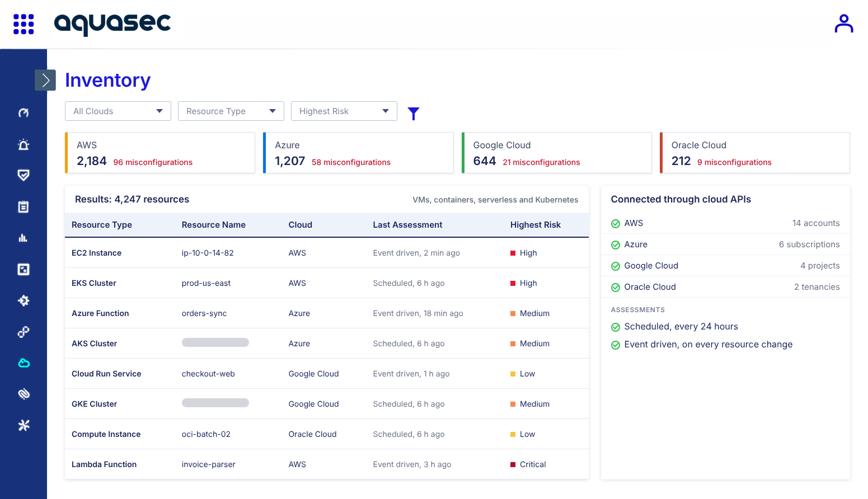The height and width of the screenshot is (499, 868).
Task: Select the Google Cloud summary card
Action: [x=557, y=153]
